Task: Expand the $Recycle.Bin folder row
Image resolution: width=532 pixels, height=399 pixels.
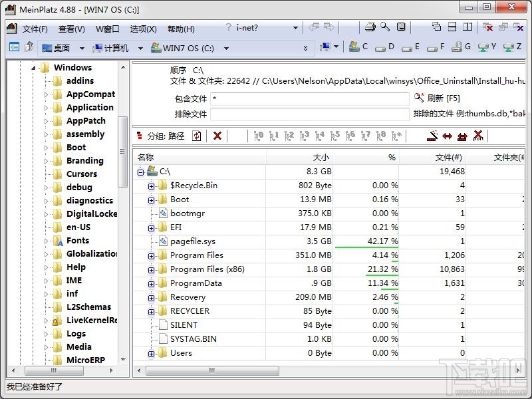Action: tap(152, 186)
